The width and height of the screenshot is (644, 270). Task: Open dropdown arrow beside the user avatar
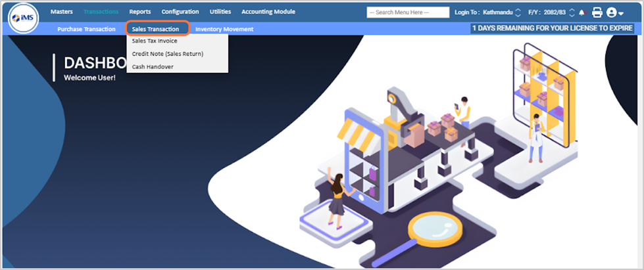(x=622, y=13)
